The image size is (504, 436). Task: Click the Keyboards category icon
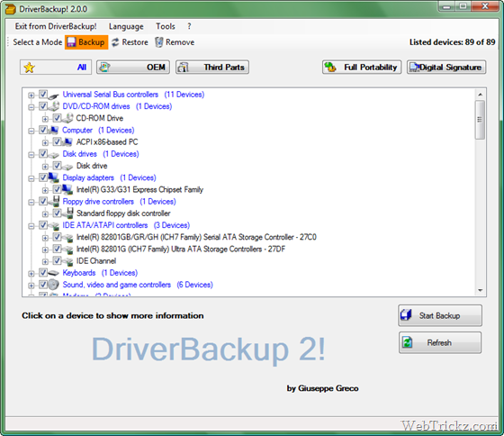click(x=54, y=273)
